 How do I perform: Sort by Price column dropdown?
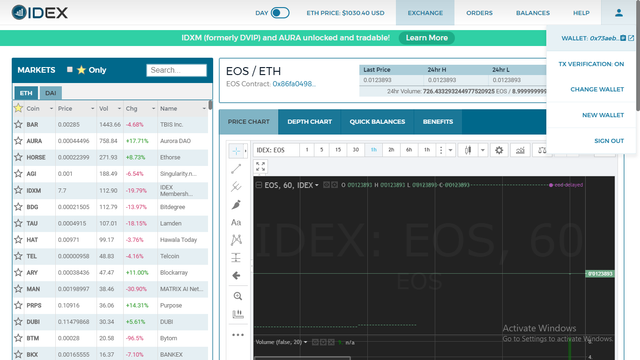93,109
